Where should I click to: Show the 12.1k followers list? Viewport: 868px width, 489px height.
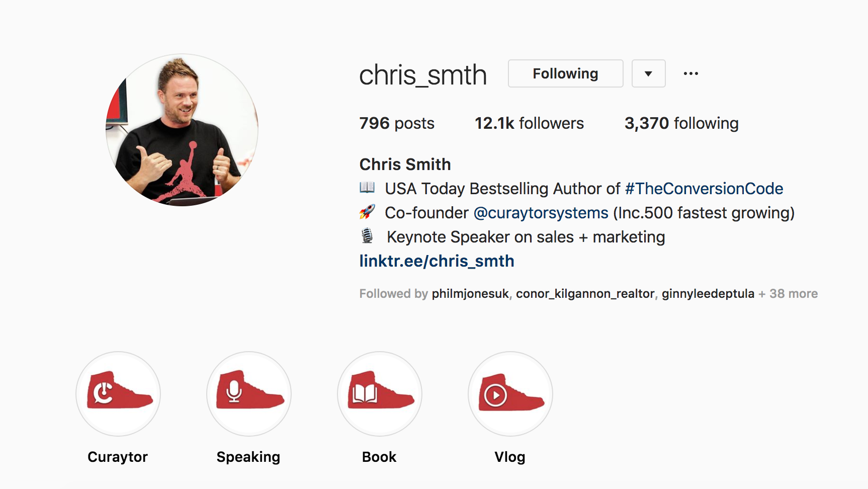(529, 123)
